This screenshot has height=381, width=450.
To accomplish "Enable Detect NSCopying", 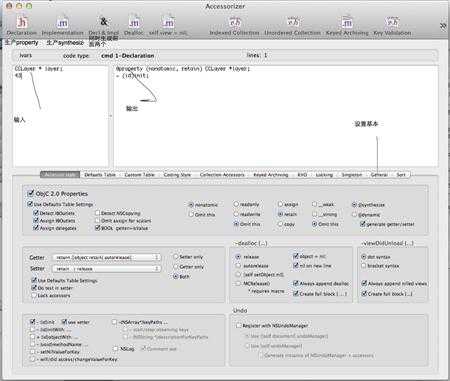I will click(x=97, y=213).
